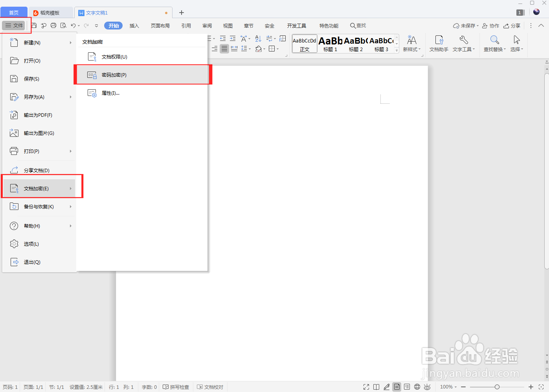
Task: Switch to the 视图 ribbon tab
Action: (x=228, y=26)
